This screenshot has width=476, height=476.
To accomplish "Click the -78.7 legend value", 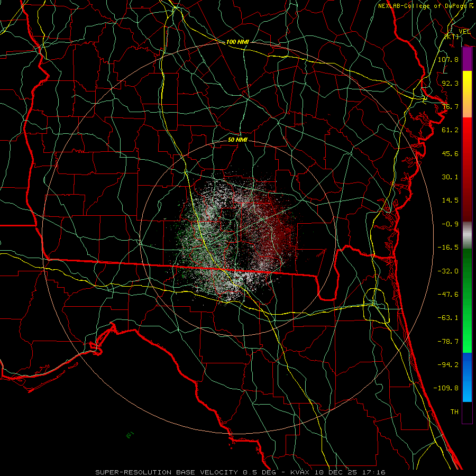I will coord(448,342).
